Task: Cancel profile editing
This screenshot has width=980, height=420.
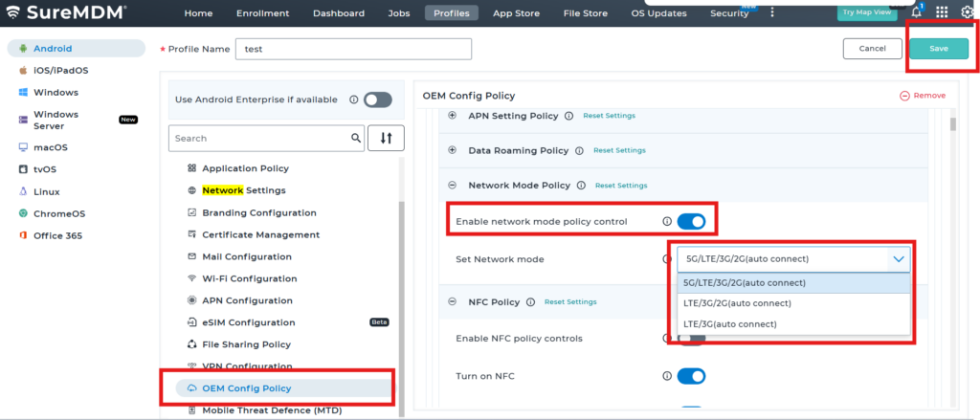Action: (873, 49)
